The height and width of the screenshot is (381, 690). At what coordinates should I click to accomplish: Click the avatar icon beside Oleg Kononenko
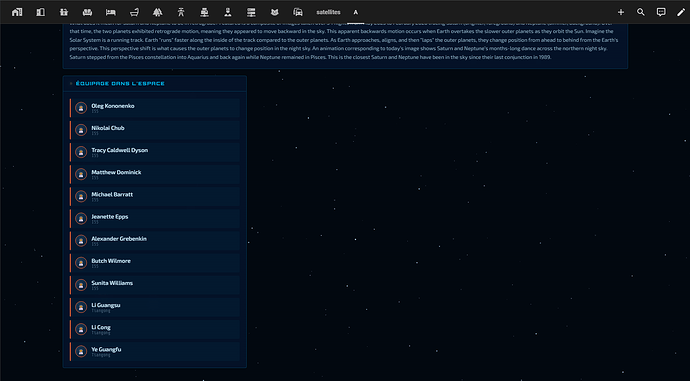point(81,108)
